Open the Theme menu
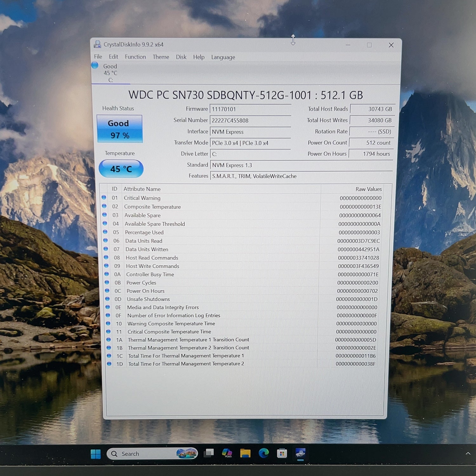Image resolution: width=476 pixels, height=476 pixels. coord(161,57)
